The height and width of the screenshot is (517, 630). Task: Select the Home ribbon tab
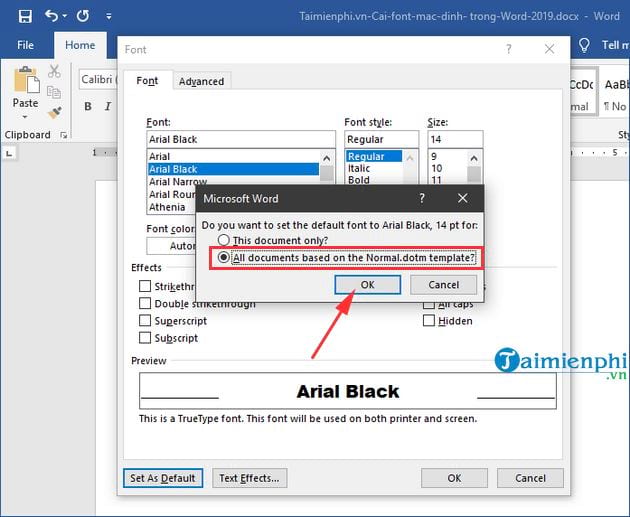pyautogui.click(x=80, y=45)
